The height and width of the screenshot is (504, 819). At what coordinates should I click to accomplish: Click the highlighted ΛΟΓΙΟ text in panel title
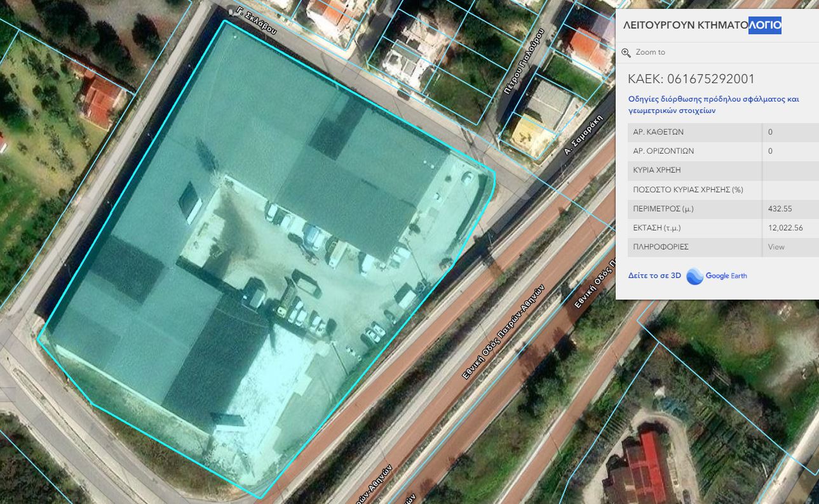pos(764,25)
